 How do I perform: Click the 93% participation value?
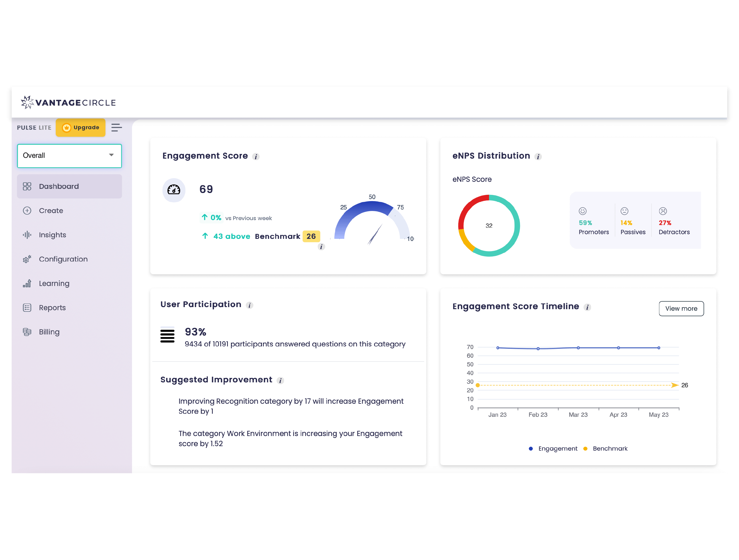(x=196, y=332)
